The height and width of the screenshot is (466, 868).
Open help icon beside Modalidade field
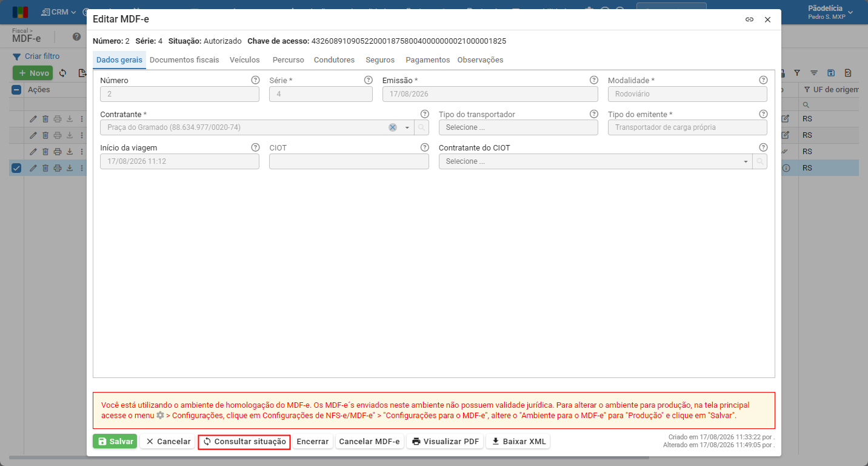click(x=763, y=80)
